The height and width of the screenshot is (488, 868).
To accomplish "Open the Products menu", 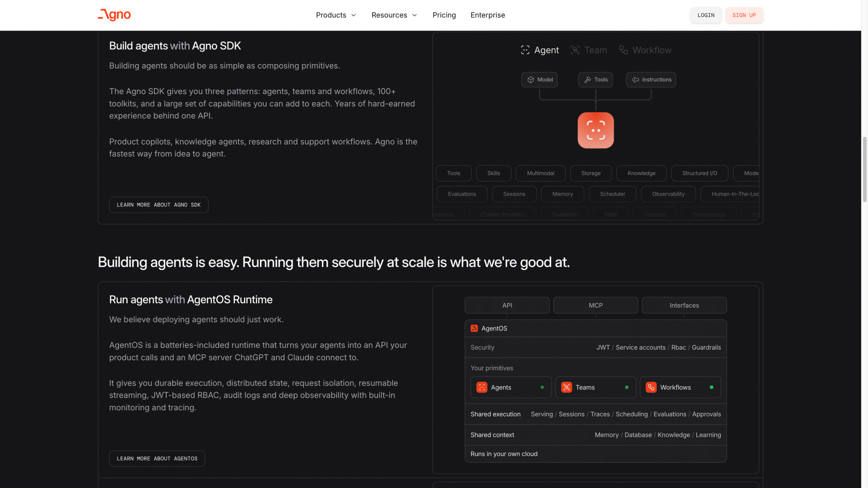I will coord(336,15).
